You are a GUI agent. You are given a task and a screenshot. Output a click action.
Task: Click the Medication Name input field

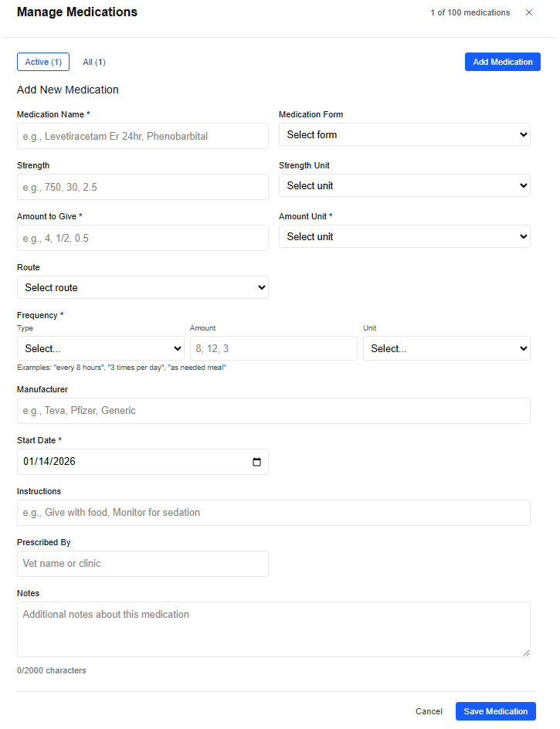click(142, 136)
